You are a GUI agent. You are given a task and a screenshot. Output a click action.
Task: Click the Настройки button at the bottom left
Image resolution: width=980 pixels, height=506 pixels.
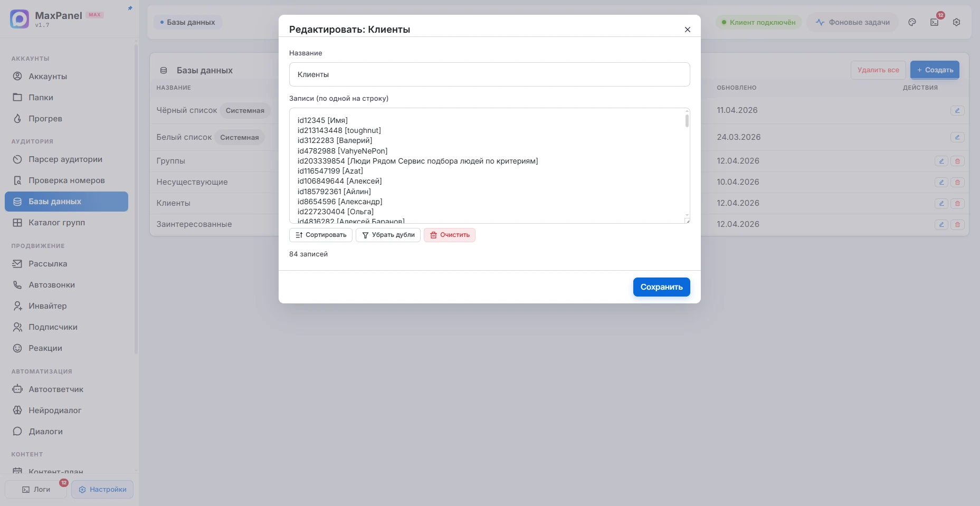pos(102,489)
